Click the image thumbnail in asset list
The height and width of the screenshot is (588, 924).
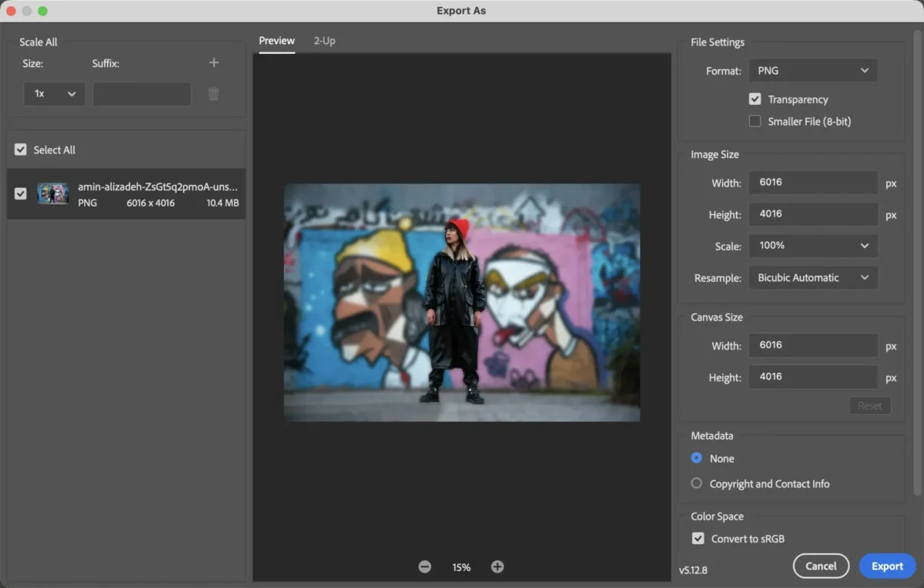53,194
